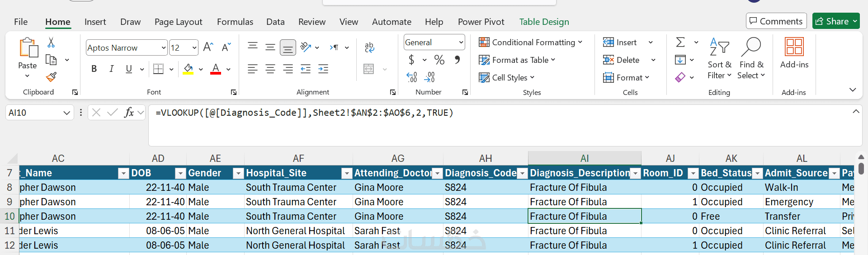Click the AutoSum sigma icon
This screenshot has width=868, height=255.
coord(680,42)
